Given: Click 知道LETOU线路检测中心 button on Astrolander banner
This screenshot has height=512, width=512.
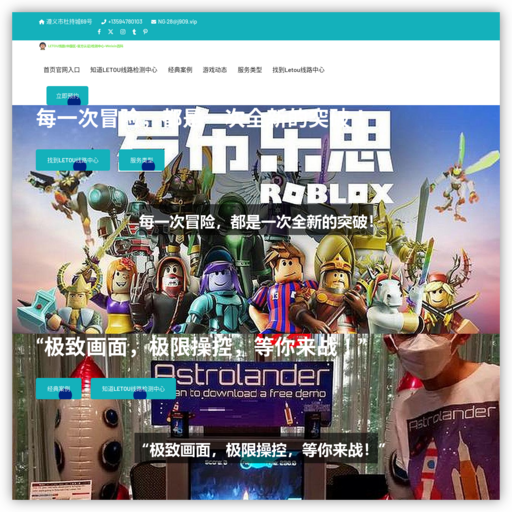Looking at the screenshot, I should point(133,389).
